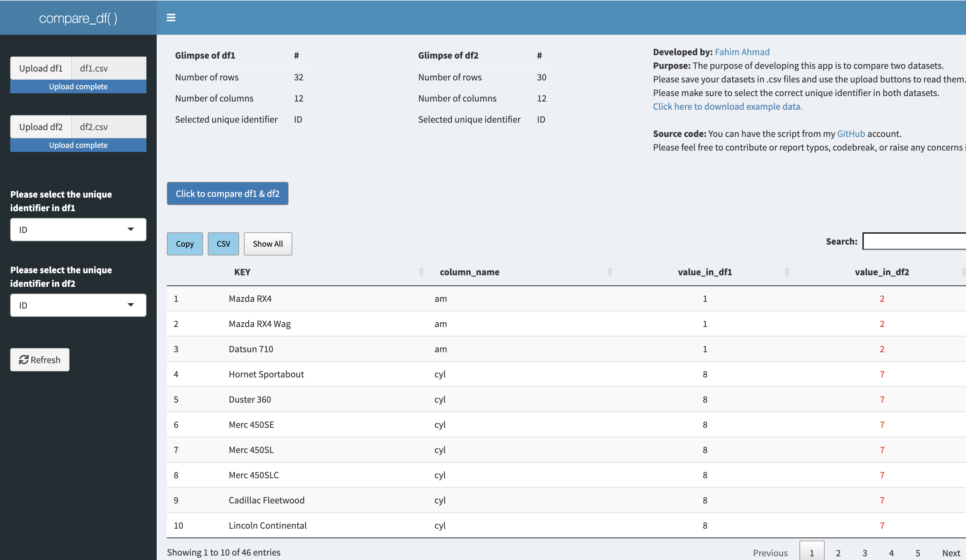Click the df2.csv file name field
966x560 pixels.
point(109,127)
